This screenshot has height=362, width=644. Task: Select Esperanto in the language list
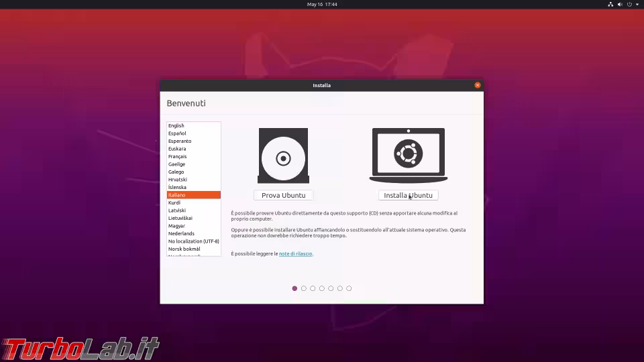coord(194,141)
